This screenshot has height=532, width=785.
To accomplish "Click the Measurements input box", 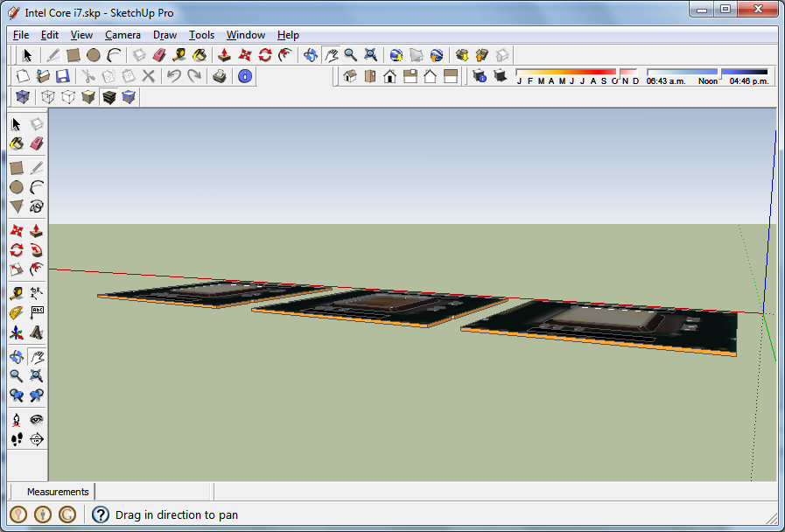I will (153, 492).
